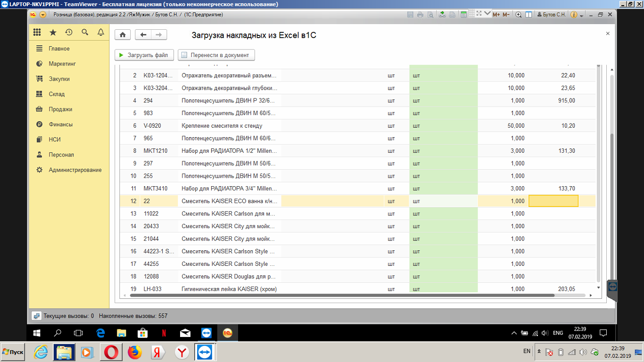Click the user Бутов С.Н. button
The width and height of the screenshot is (644, 362).
[x=552, y=15]
